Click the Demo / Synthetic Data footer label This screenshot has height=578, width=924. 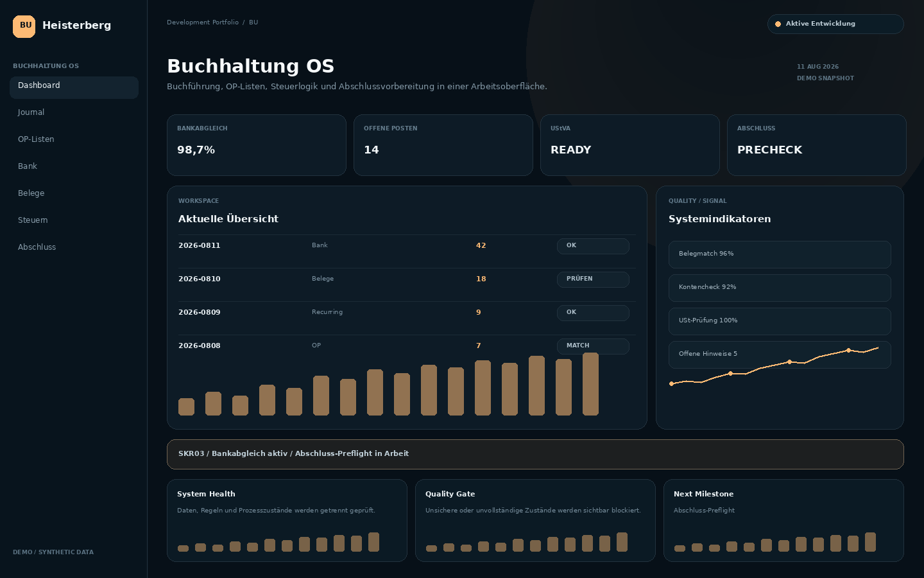click(53, 552)
